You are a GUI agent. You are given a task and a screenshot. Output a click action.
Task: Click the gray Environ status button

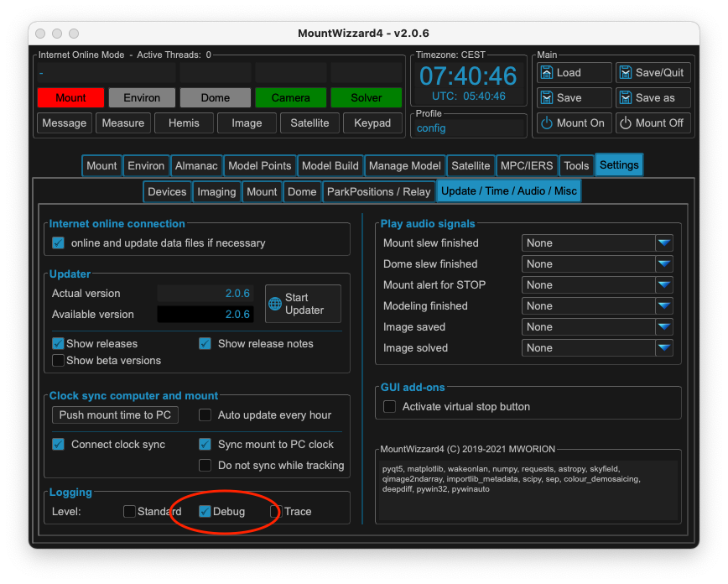pos(142,97)
